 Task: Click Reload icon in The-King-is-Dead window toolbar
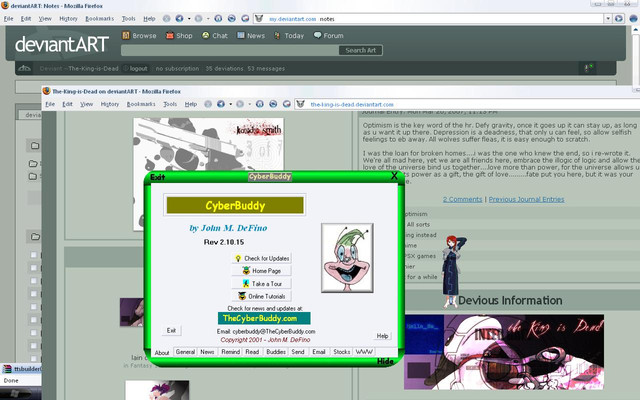[x=273, y=104]
